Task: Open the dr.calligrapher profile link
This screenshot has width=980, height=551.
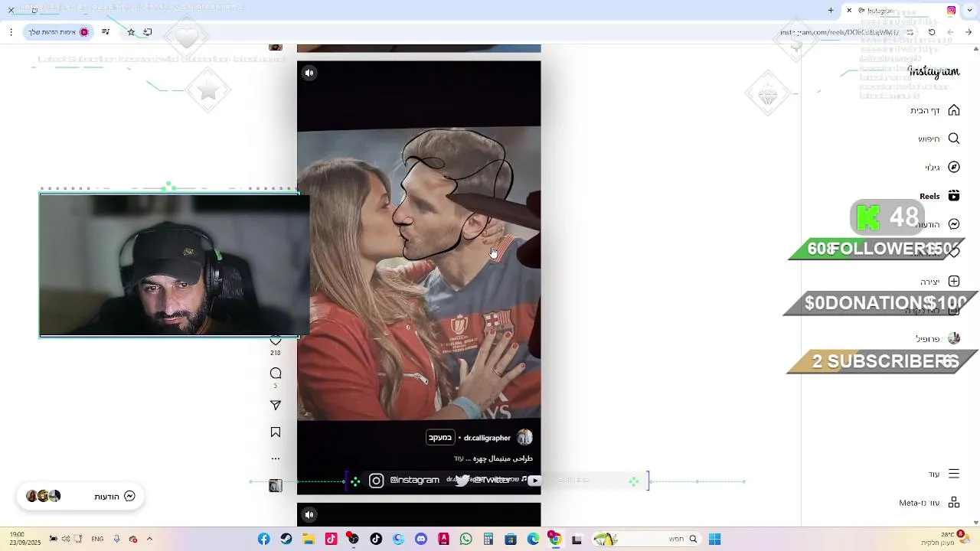Action: (487, 438)
